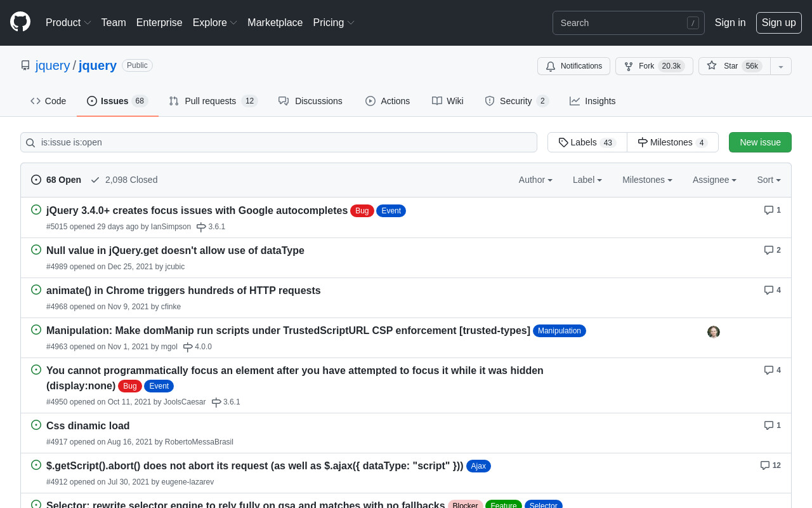Open the Milestones filter dropdown
The height and width of the screenshot is (508, 812).
point(647,180)
